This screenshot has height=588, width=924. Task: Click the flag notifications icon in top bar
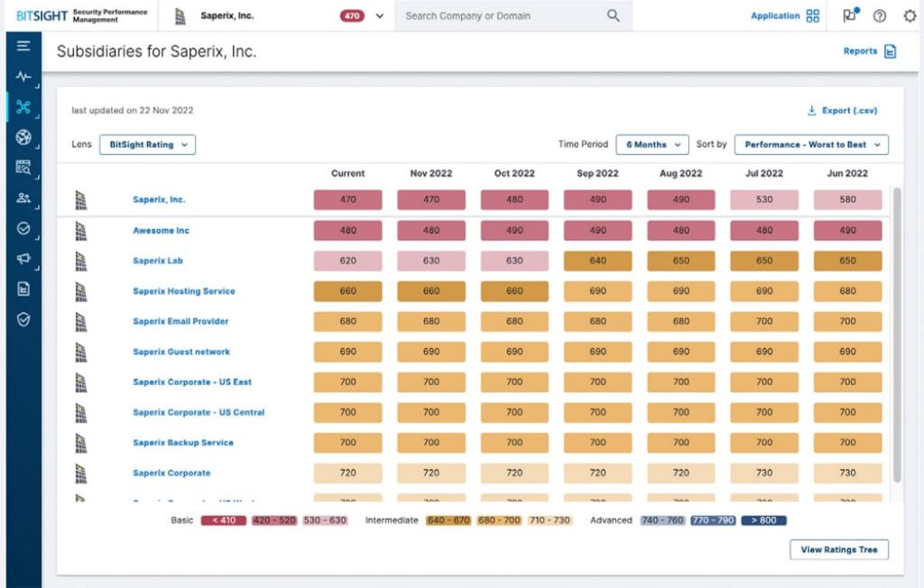848,15
